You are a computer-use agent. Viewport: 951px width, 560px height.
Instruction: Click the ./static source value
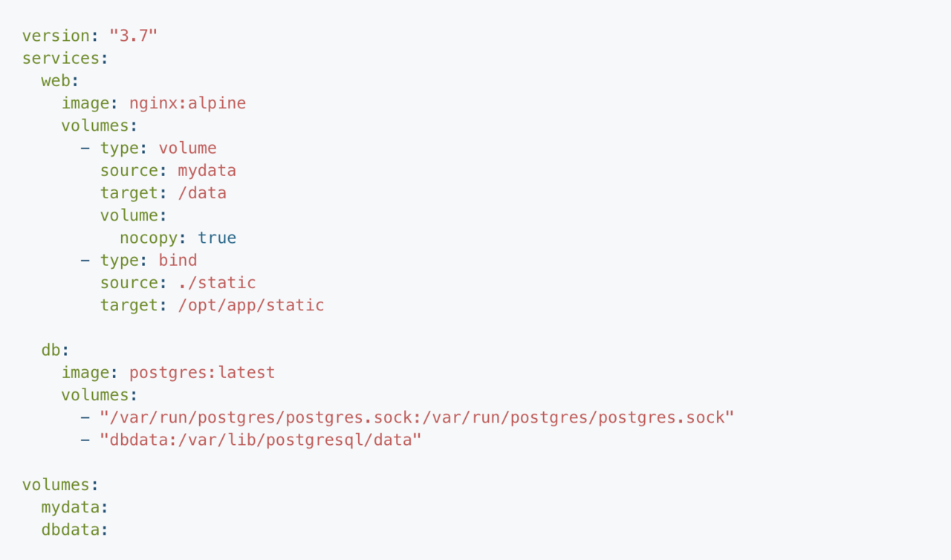pos(216,282)
